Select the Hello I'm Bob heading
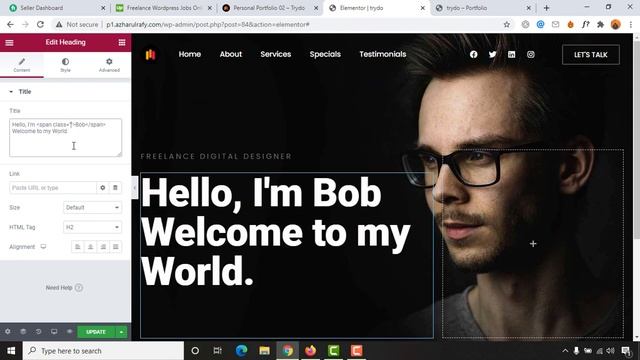The height and width of the screenshot is (360, 640). click(x=276, y=232)
